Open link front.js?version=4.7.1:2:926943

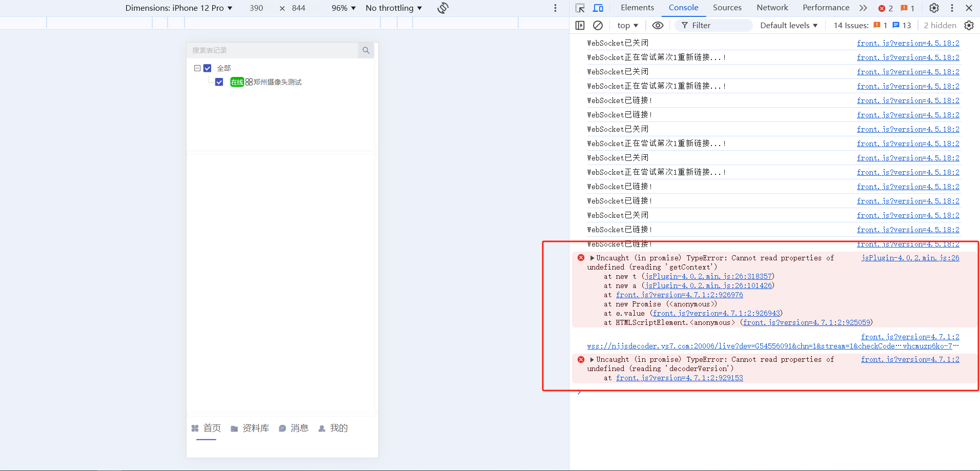tap(717, 313)
